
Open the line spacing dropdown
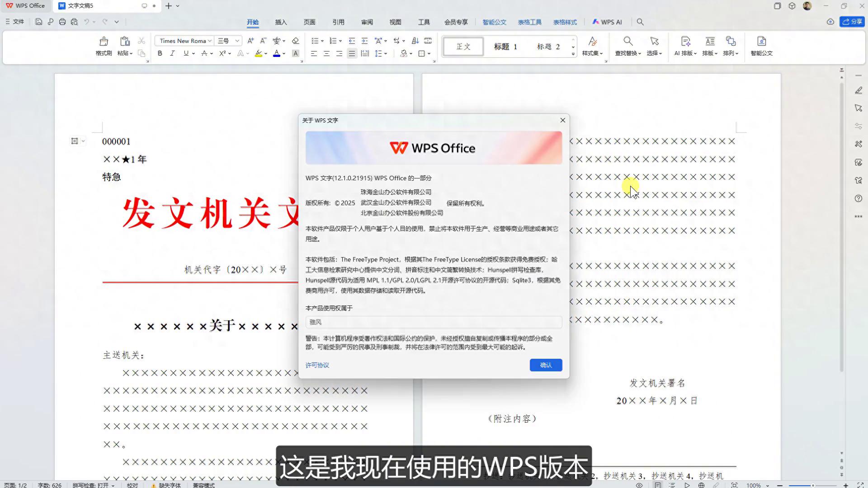380,53
